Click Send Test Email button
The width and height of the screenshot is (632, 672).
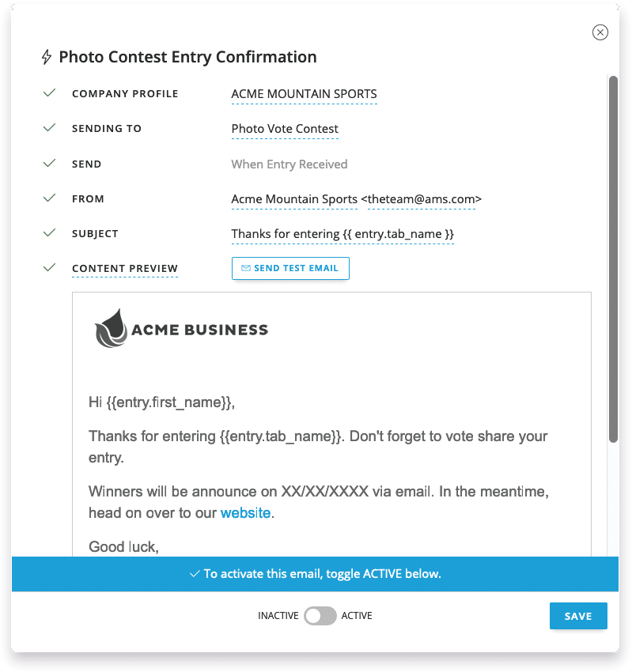click(290, 269)
